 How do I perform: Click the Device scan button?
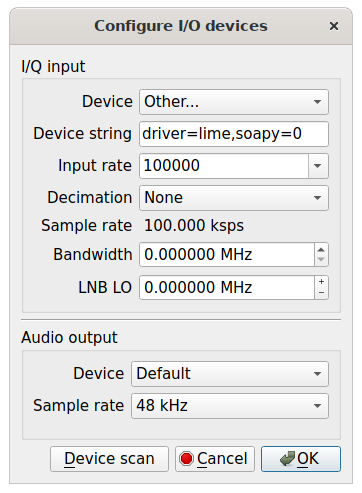[109, 459]
